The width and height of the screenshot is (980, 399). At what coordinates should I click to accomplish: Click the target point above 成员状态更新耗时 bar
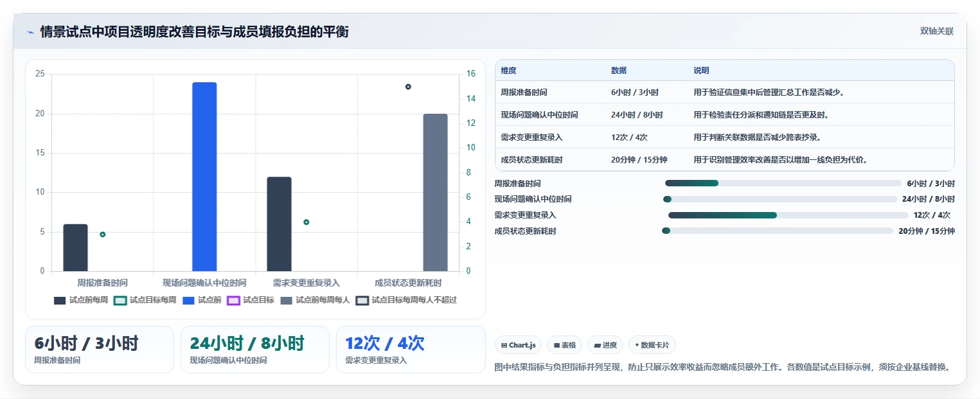click(408, 87)
